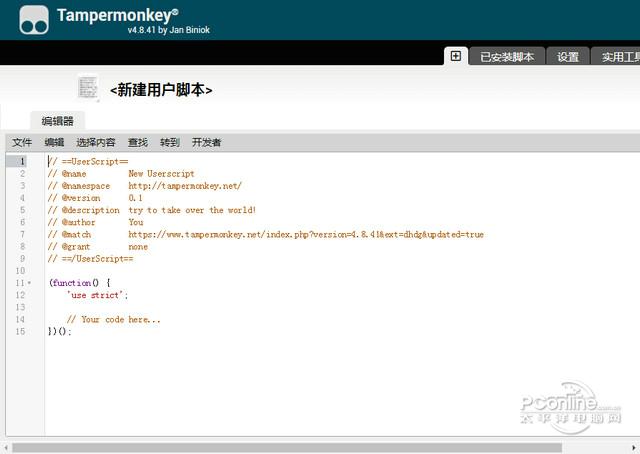Viewport: 640px width, 454px height.
Task: Click the 'http://tampermonkey.net/' namespace value
Action: tap(185, 186)
